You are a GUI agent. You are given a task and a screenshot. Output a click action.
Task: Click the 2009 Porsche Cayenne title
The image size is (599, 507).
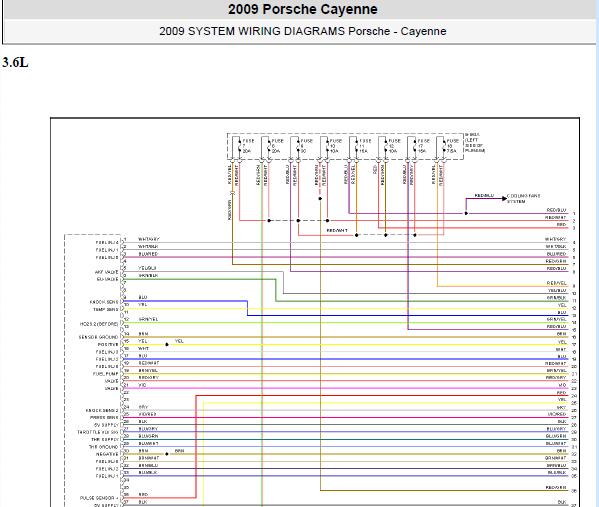(x=303, y=9)
